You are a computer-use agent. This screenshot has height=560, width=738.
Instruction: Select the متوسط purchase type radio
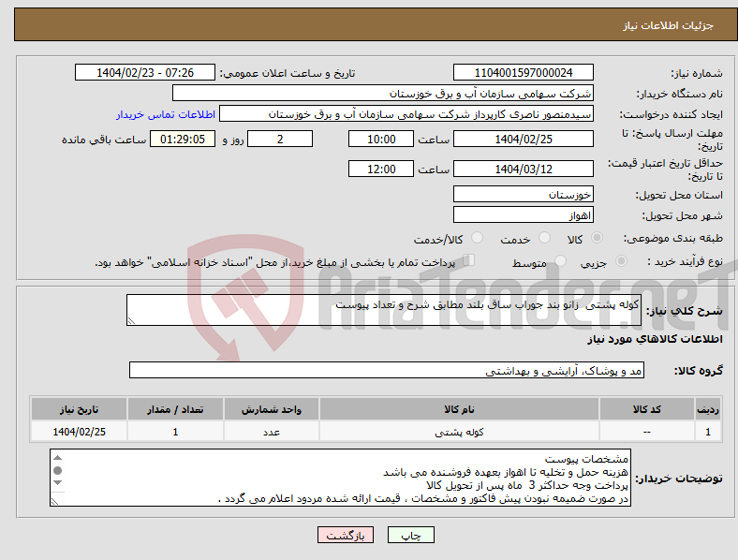point(560,260)
